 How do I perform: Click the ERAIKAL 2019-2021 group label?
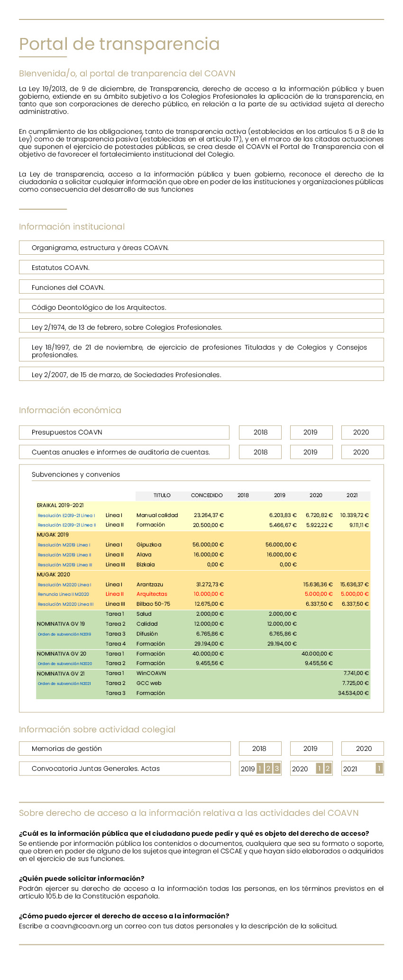[60, 505]
